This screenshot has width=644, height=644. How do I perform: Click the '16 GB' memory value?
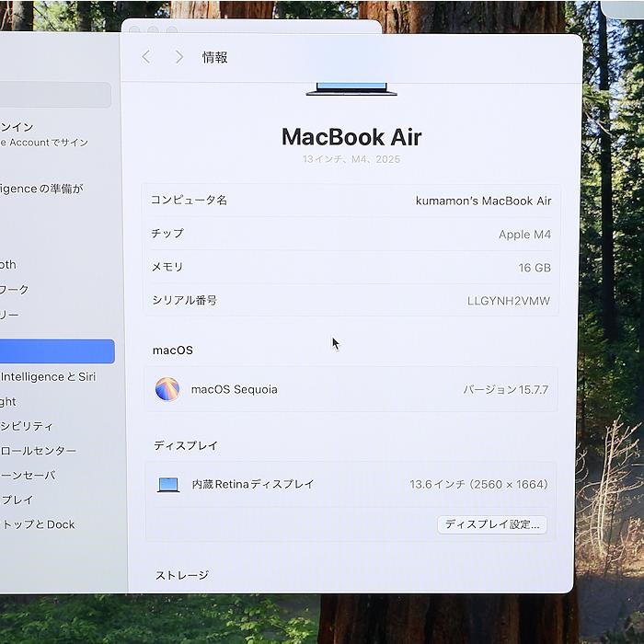pos(535,268)
